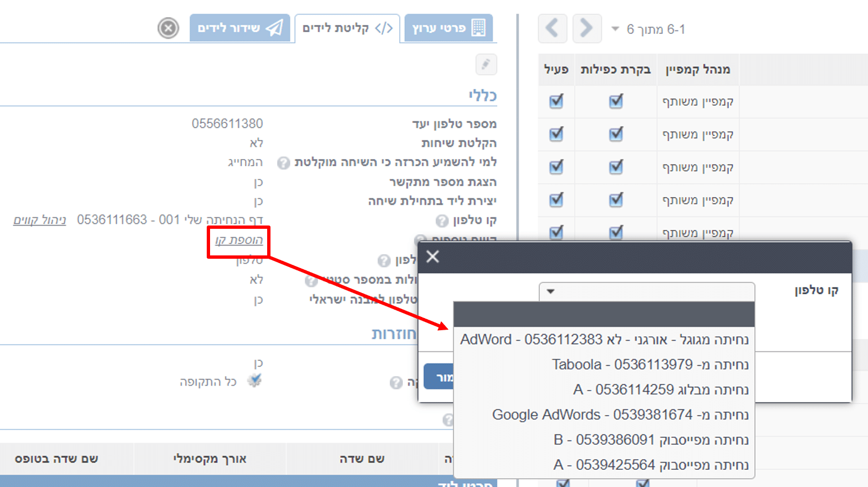Screen dimensions: 868x487
Task: Switch to the קליטת לידים tab
Action: tap(348, 28)
